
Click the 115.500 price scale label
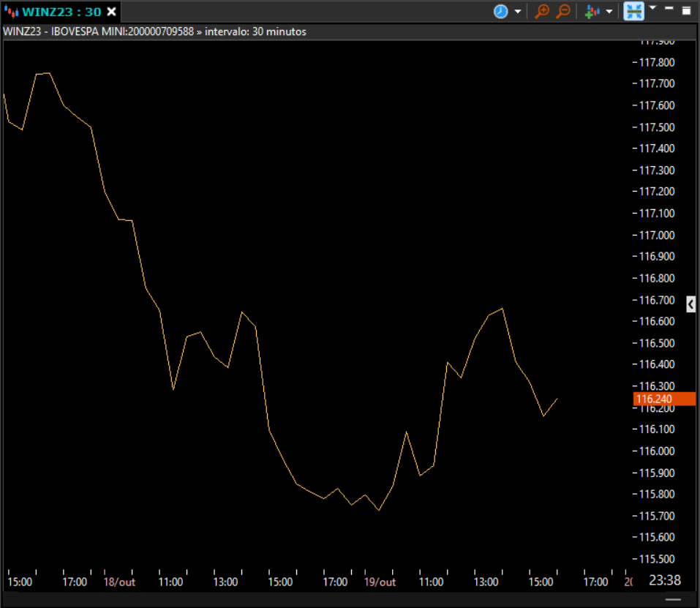[x=657, y=559]
